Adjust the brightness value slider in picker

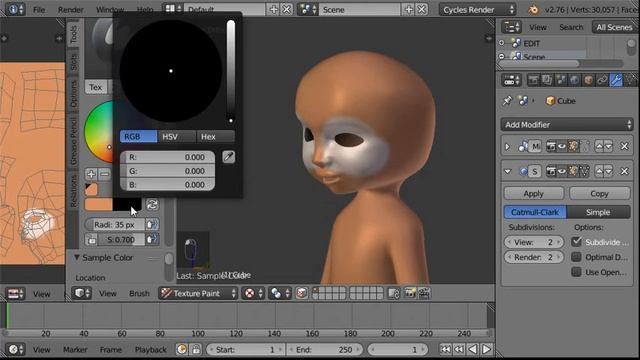click(231, 71)
